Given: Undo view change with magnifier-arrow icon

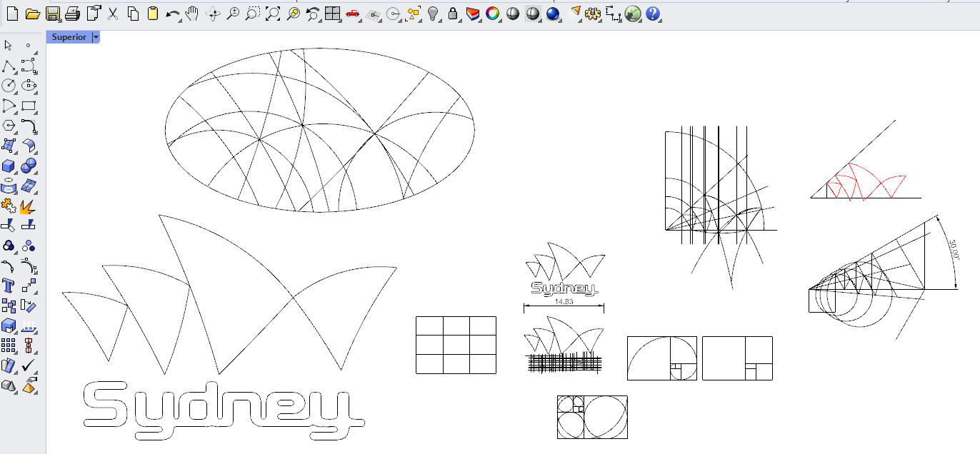Looking at the screenshot, I should pos(312,14).
